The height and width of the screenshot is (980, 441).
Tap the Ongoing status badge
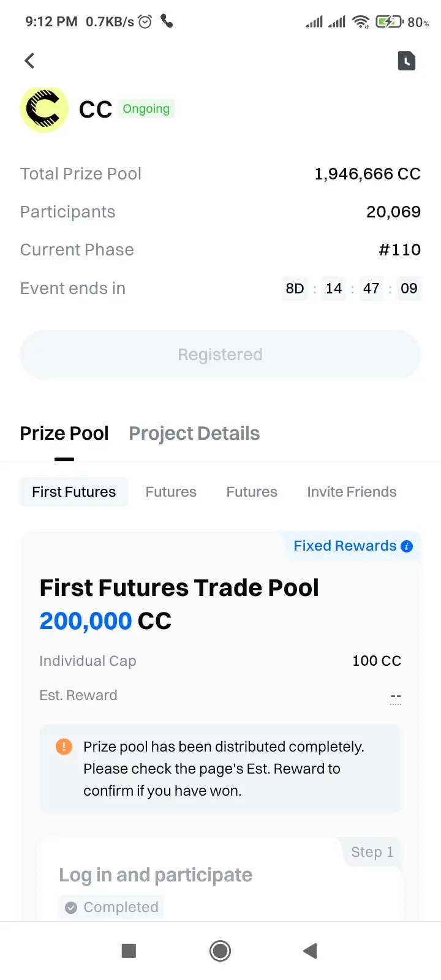146,109
